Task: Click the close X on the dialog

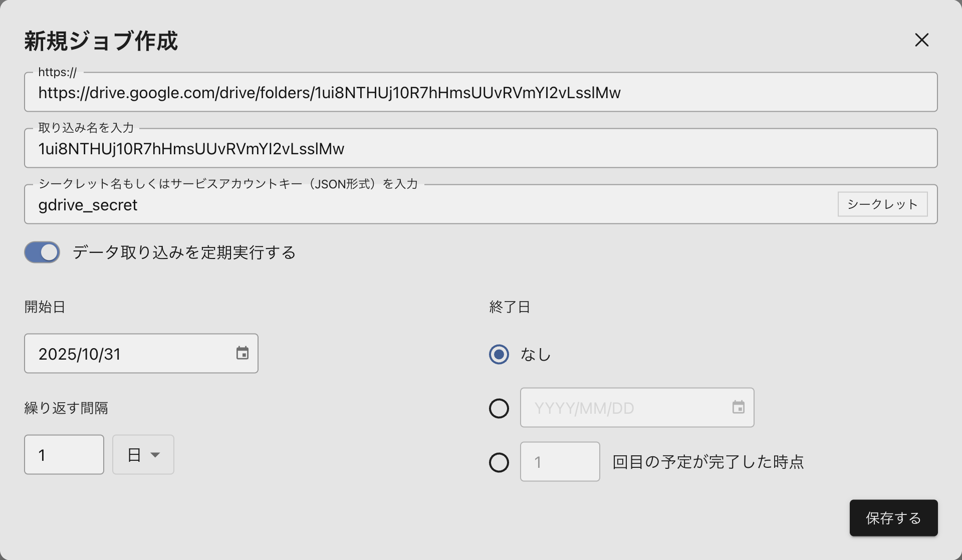Action: 921,40
